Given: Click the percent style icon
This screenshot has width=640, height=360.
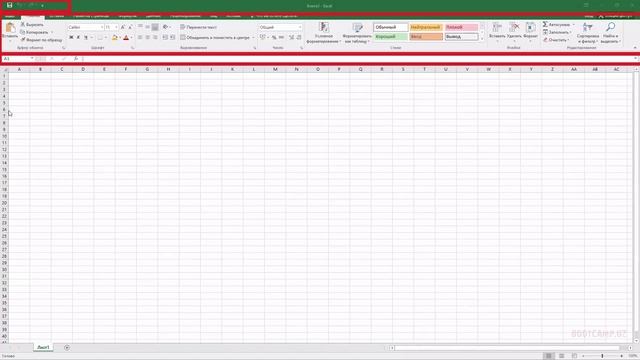Looking at the screenshot, I should coord(274,37).
